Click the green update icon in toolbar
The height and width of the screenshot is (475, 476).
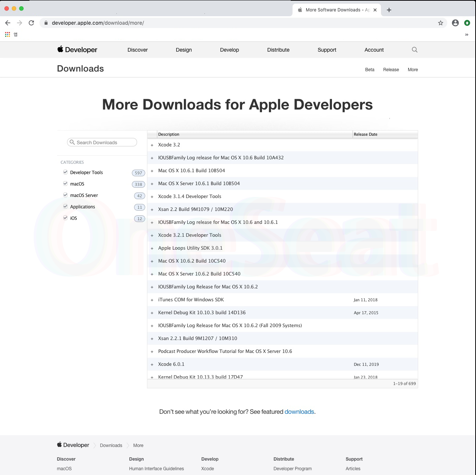point(467,23)
